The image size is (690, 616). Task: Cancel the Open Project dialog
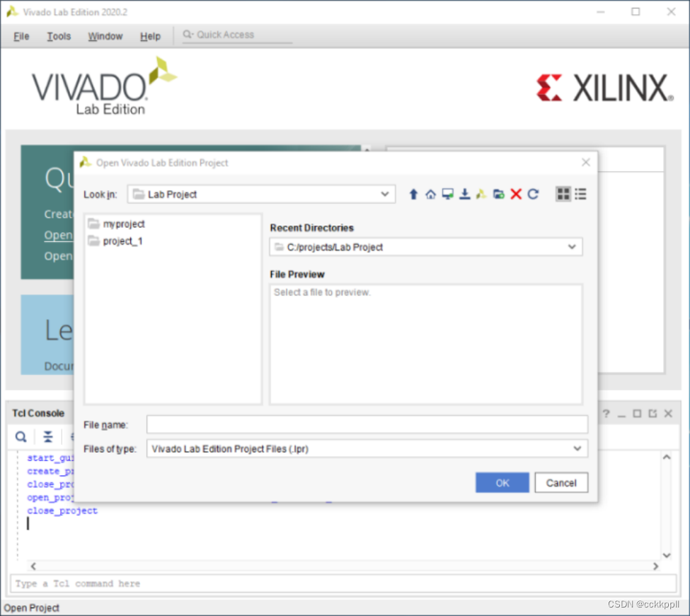[561, 483]
